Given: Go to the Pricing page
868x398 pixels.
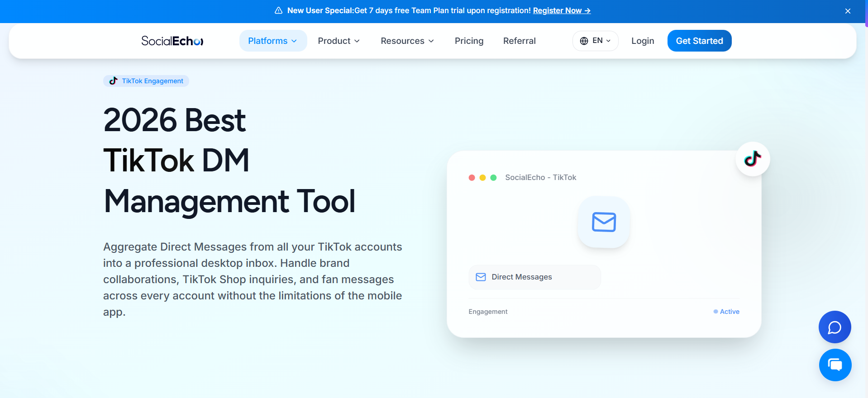Looking at the screenshot, I should [x=469, y=41].
